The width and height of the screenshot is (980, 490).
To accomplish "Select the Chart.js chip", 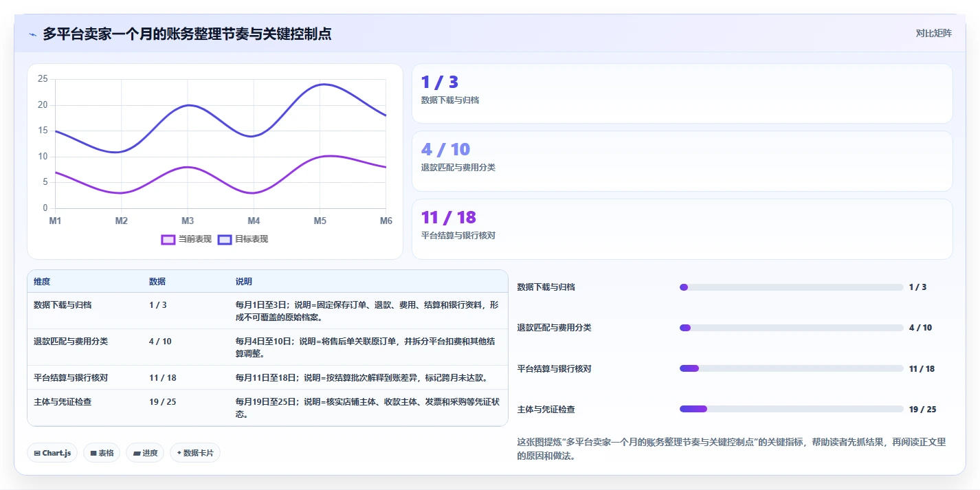I will [x=53, y=453].
